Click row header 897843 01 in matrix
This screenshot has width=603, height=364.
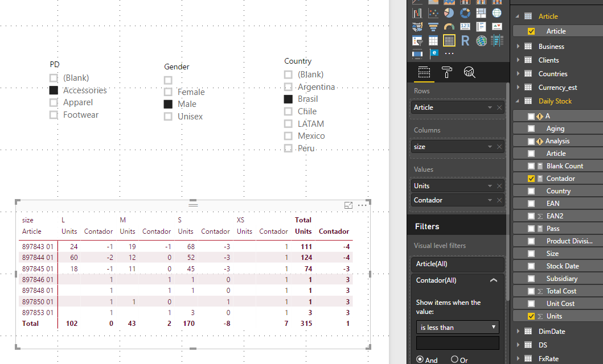pos(38,246)
